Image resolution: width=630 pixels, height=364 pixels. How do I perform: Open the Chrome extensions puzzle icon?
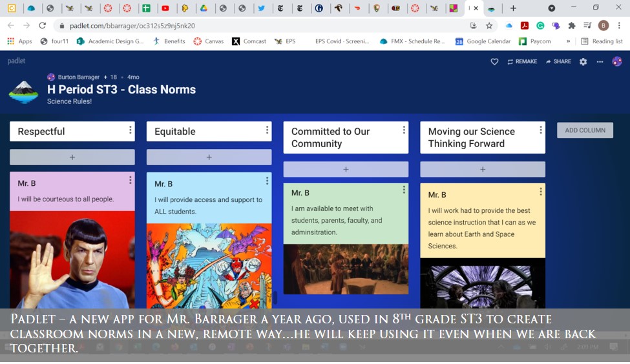coord(571,26)
